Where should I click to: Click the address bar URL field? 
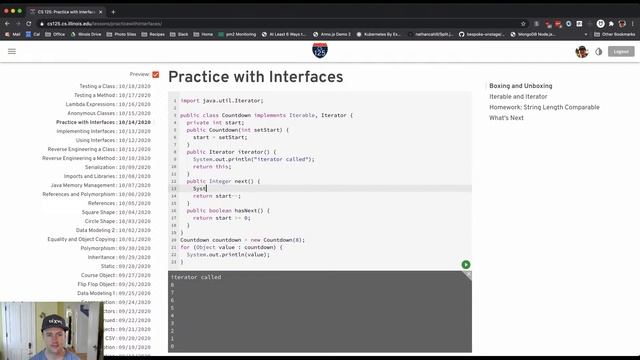click(282, 24)
